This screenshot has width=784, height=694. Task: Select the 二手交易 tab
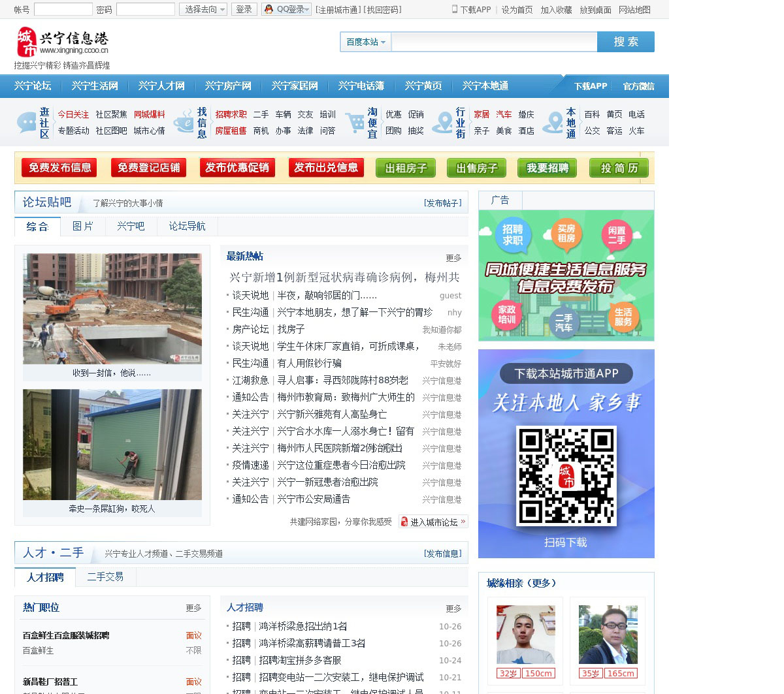tap(105, 577)
